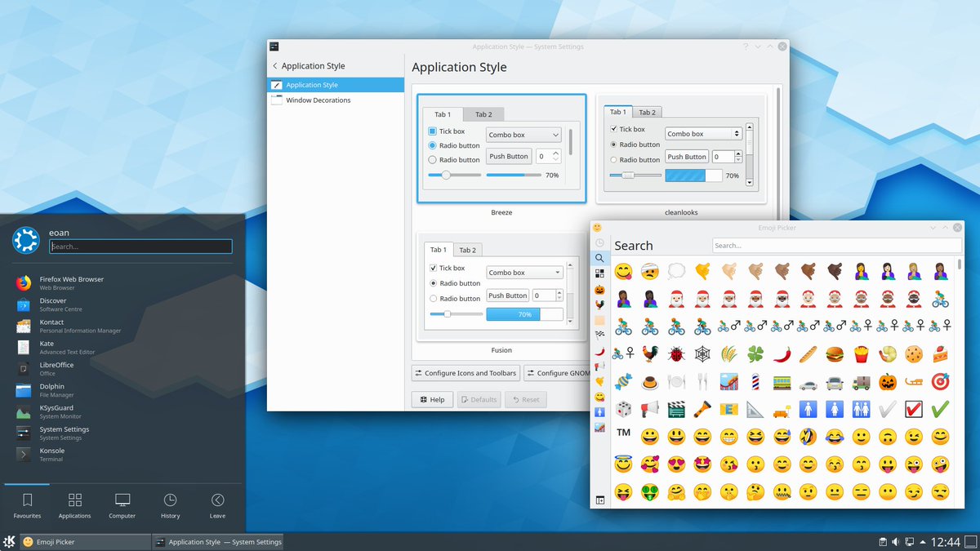Click the KDE application launcher button in taskbar
Viewport: 980px width, 551px height.
(9, 542)
